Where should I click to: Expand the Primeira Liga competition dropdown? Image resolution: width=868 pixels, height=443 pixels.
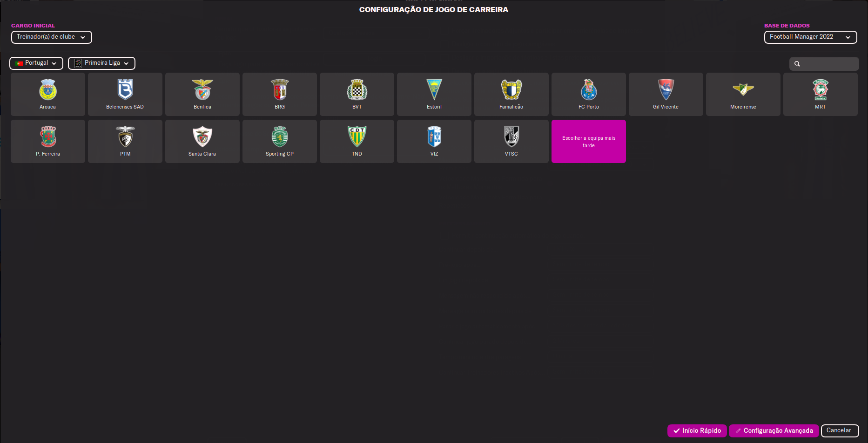tap(101, 63)
